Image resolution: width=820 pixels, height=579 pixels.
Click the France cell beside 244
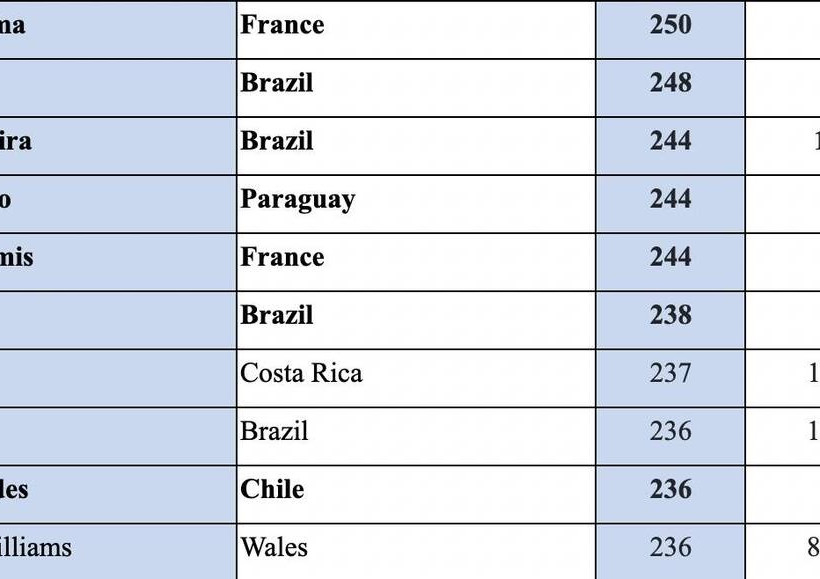(416, 258)
